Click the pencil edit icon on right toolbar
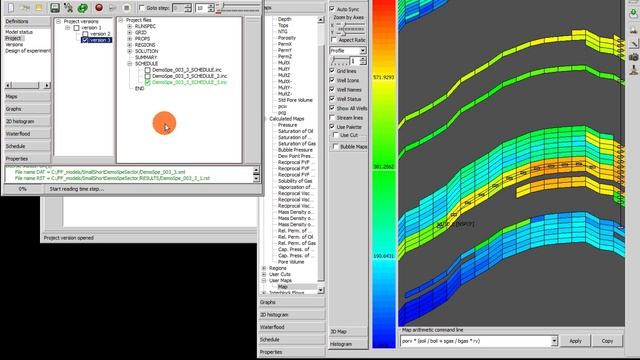 [633, 43]
